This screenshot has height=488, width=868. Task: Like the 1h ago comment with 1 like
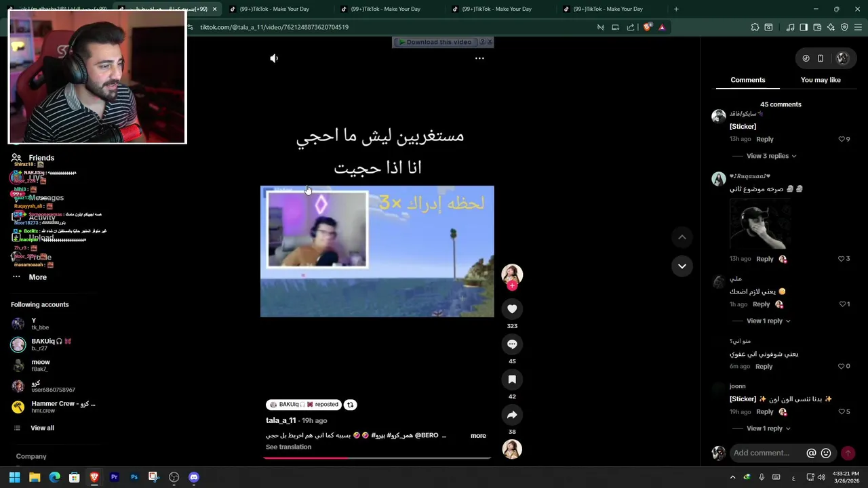click(843, 304)
